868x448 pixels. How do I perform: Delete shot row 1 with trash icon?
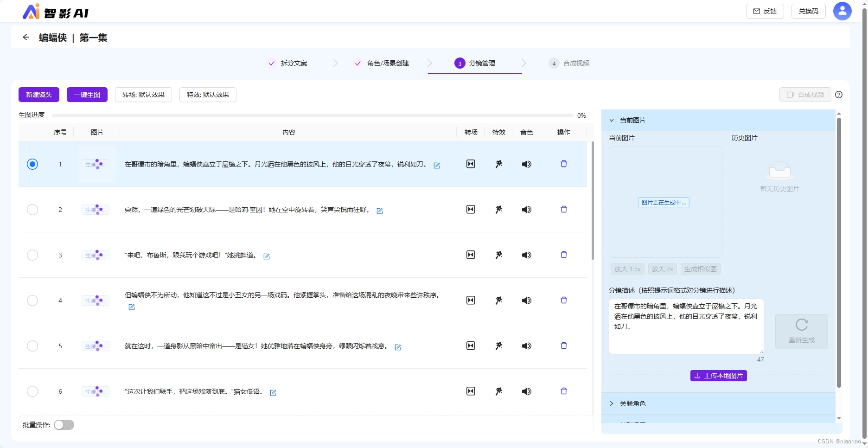(x=564, y=164)
